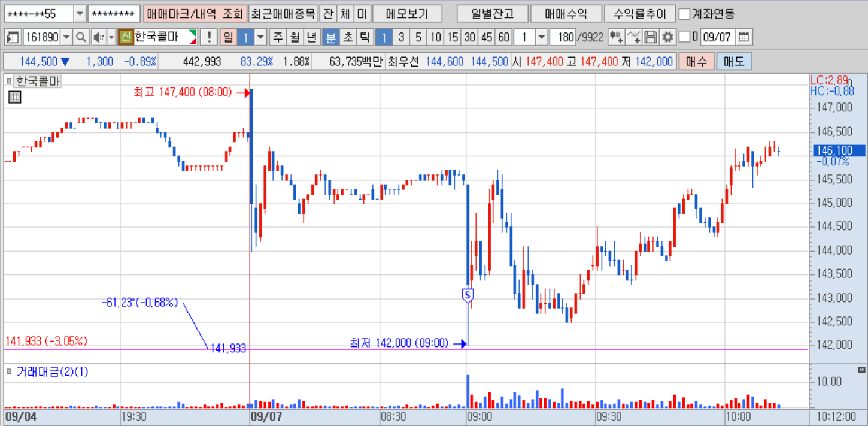The image size is (868, 426).
Task: Close the 거래대금 indicator panel
Action: [x=862, y=370]
